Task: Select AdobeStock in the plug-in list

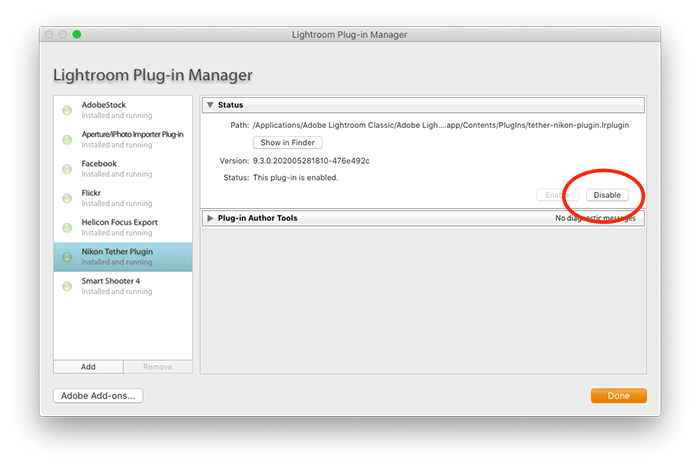Action: [123, 110]
